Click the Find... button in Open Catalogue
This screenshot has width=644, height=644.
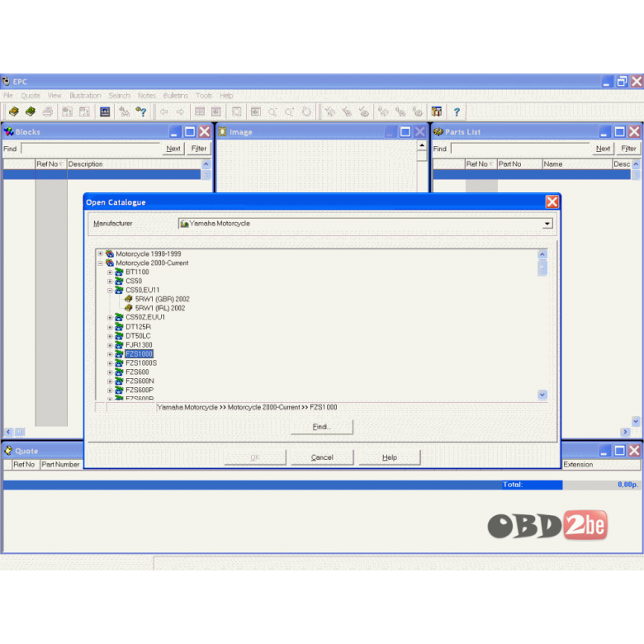pos(322,427)
